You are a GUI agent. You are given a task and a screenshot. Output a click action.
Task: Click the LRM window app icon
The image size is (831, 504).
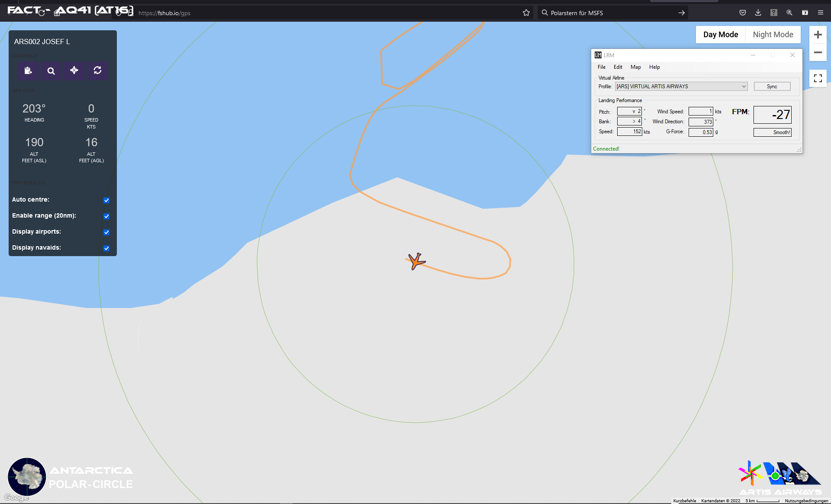pyautogui.click(x=598, y=55)
